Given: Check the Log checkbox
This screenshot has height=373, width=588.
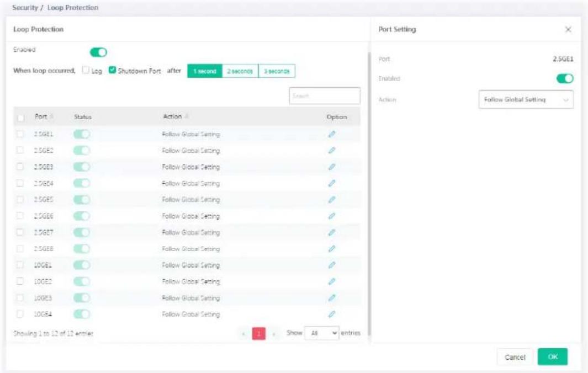Looking at the screenshot, I should [x=86, y=70].
